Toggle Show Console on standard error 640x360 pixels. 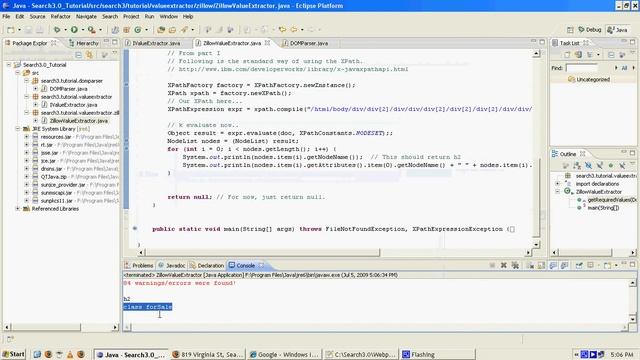pos(564,265)
